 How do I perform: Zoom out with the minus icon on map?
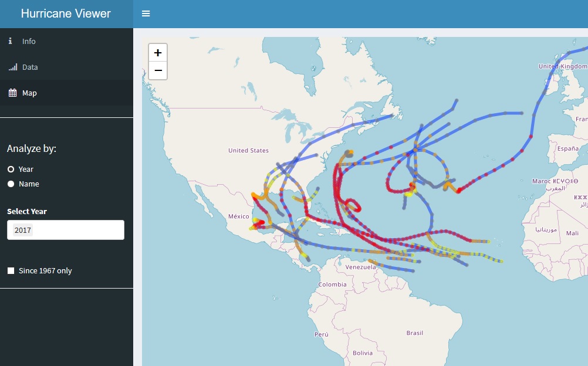click(x=157, y=70)
